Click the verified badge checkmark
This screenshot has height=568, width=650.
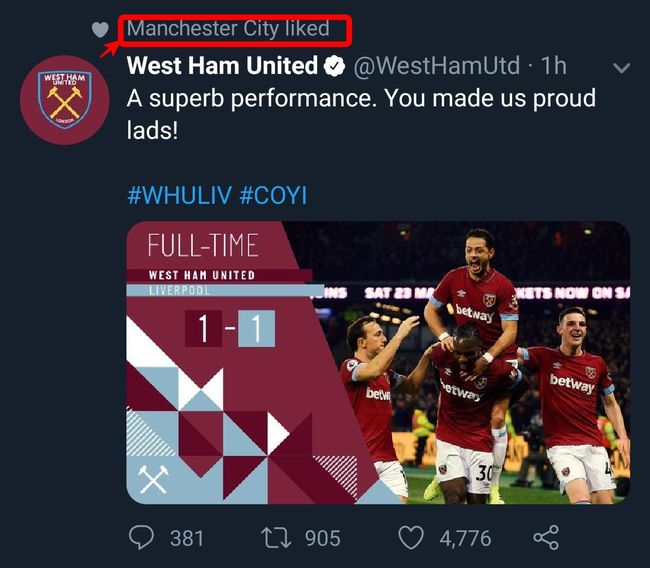tap(335, 67)
